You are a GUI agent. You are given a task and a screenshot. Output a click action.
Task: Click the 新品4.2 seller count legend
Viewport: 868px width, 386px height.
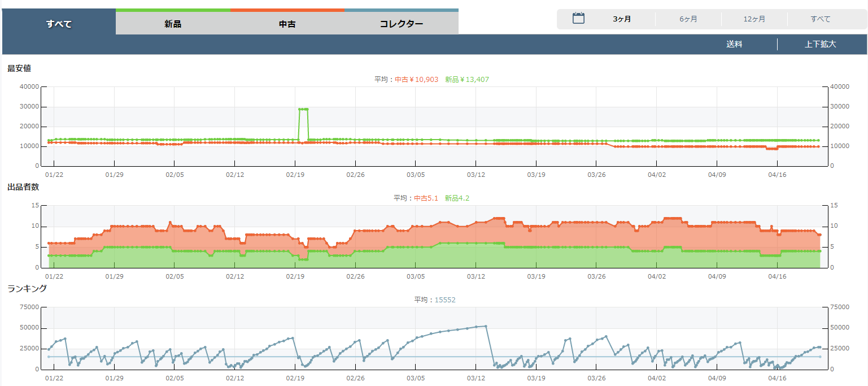point(457,198)
